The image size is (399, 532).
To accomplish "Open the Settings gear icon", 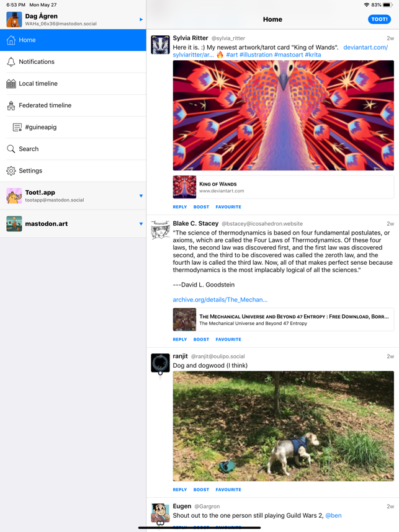I will pos(11,171).
